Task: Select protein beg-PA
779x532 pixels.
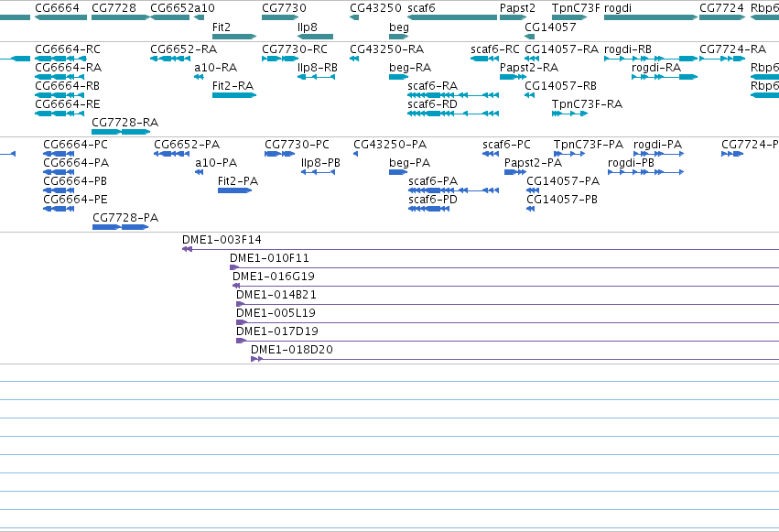Action: click(398, 172)
